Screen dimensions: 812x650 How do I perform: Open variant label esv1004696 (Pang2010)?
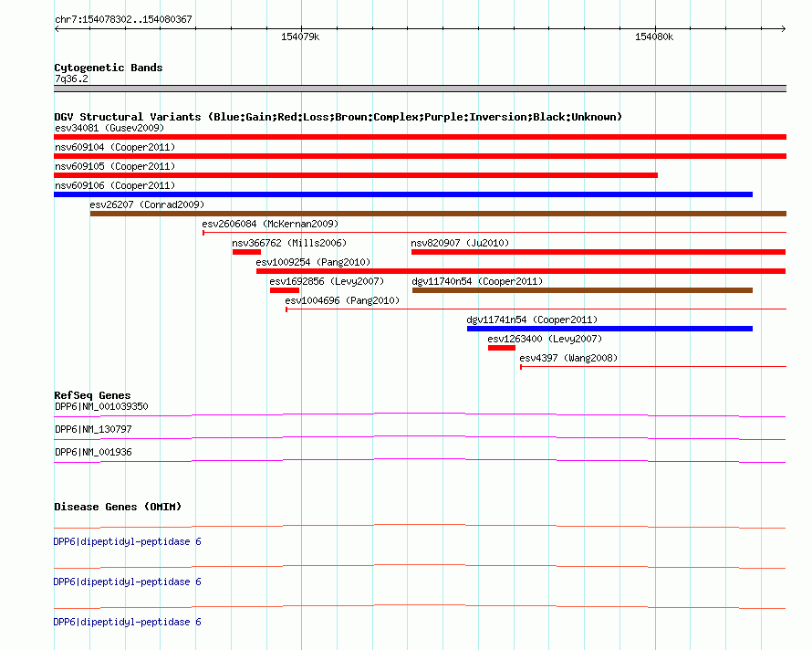pyautogui.click(x=342, y=300)
